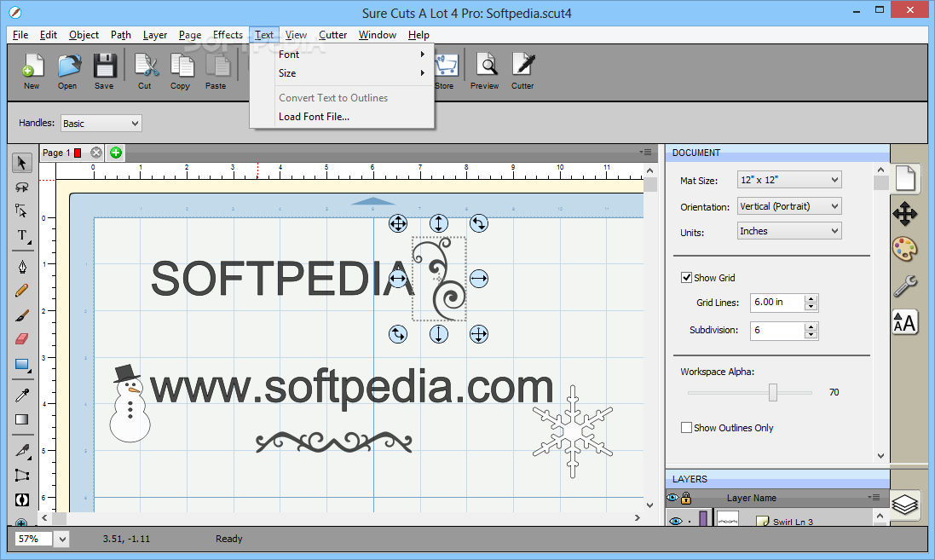The image size is (935, 560).
Task: Open the Fill and Stroke palette icon
Action: click(904, 249)
